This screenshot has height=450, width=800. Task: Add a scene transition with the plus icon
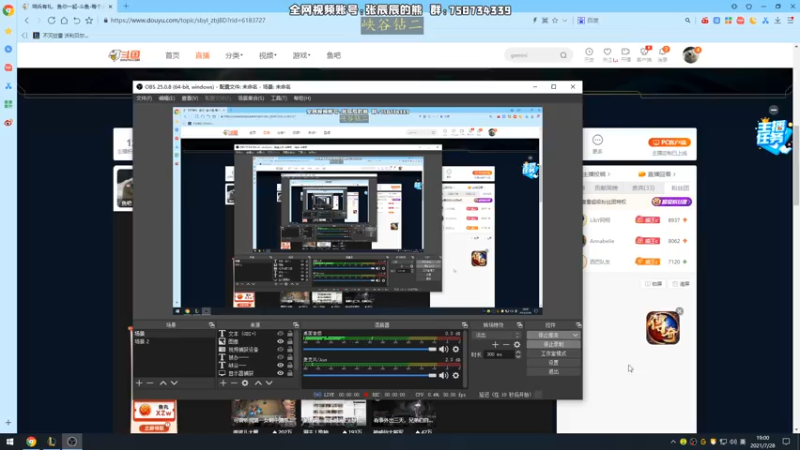(x=495, y=345)
